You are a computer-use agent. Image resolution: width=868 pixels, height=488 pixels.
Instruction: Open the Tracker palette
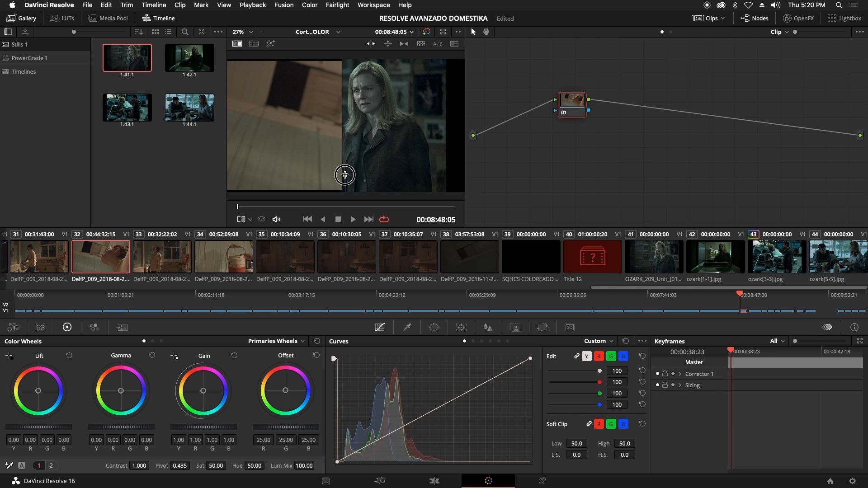pos(462,327)
